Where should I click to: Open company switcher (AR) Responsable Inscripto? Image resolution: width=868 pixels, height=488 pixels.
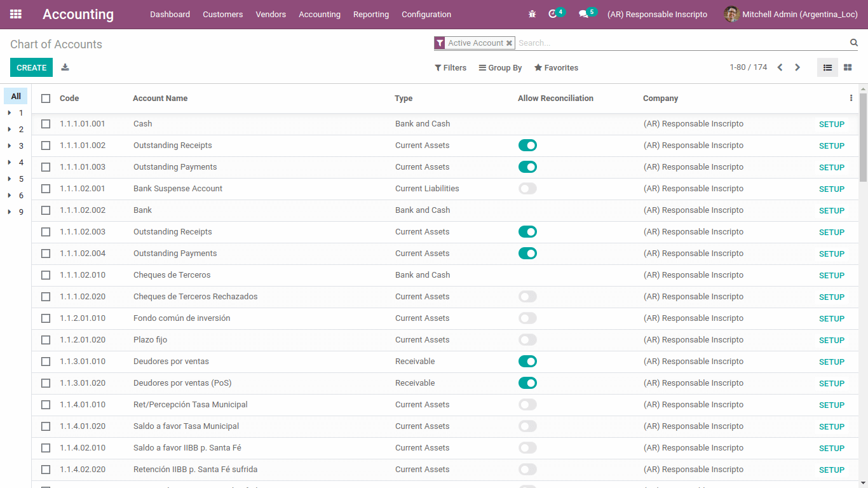pyautogui.click(x=657, y=15)
